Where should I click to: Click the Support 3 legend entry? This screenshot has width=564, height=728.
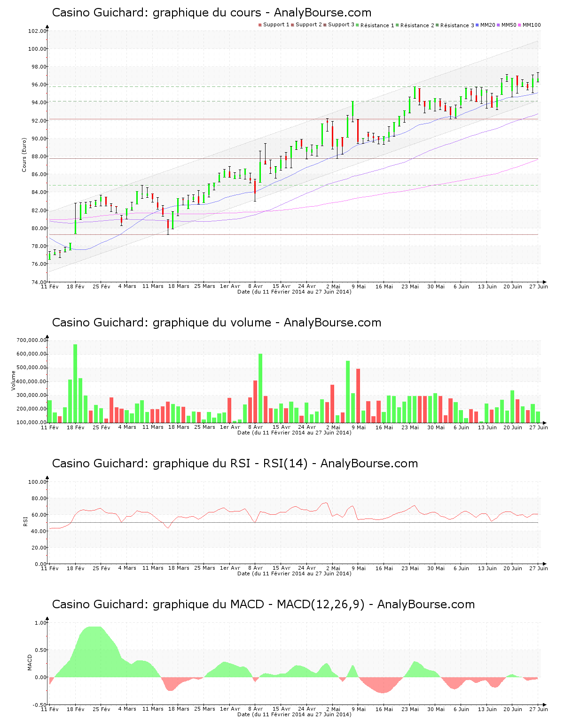(x=339, y=25)
